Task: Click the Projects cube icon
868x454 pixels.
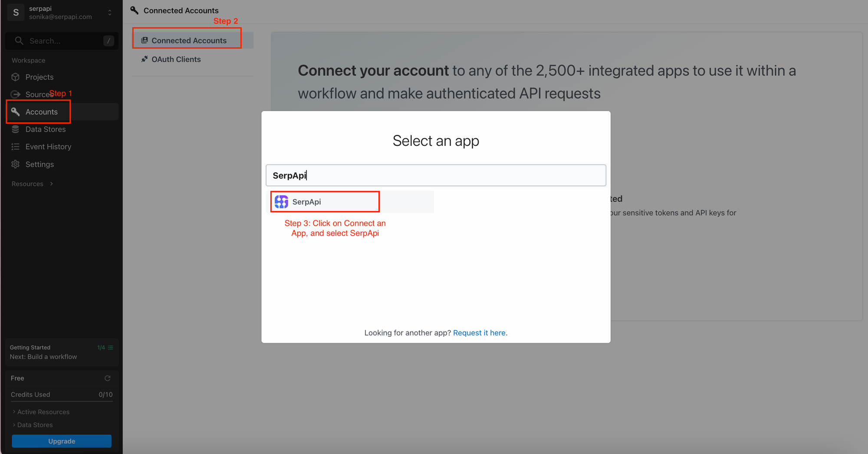Action: pos(16,77)
